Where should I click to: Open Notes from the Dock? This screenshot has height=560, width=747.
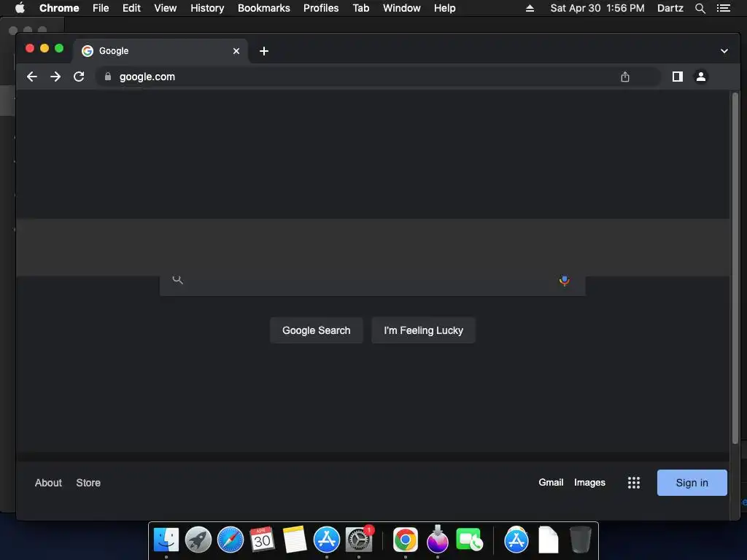click(x=295, y=540)
